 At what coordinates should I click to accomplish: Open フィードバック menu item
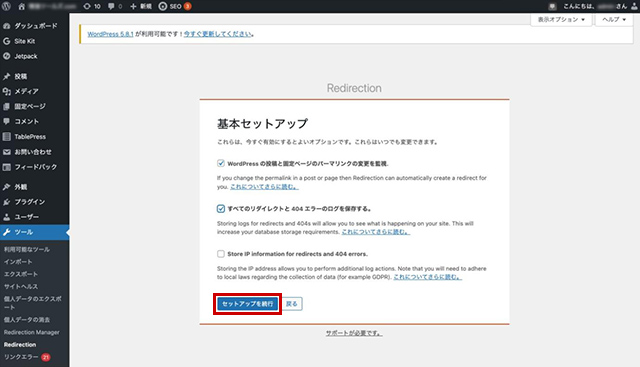36,167
